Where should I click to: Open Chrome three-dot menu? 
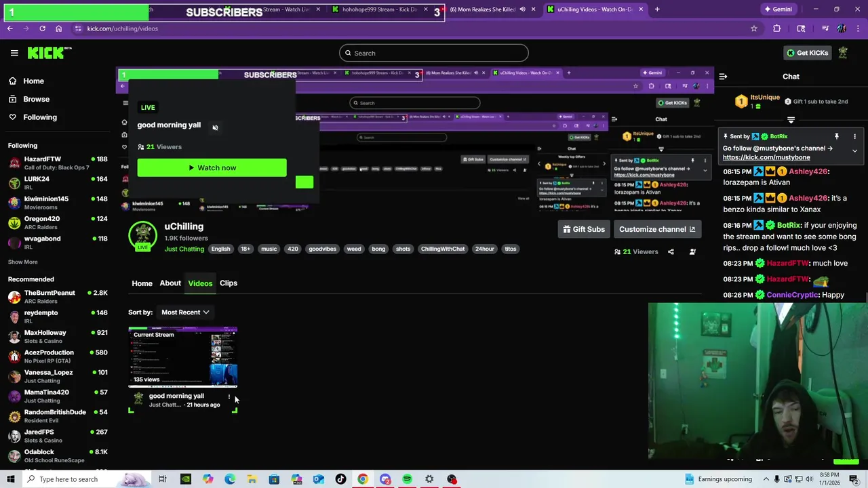(x=857, y=28)
